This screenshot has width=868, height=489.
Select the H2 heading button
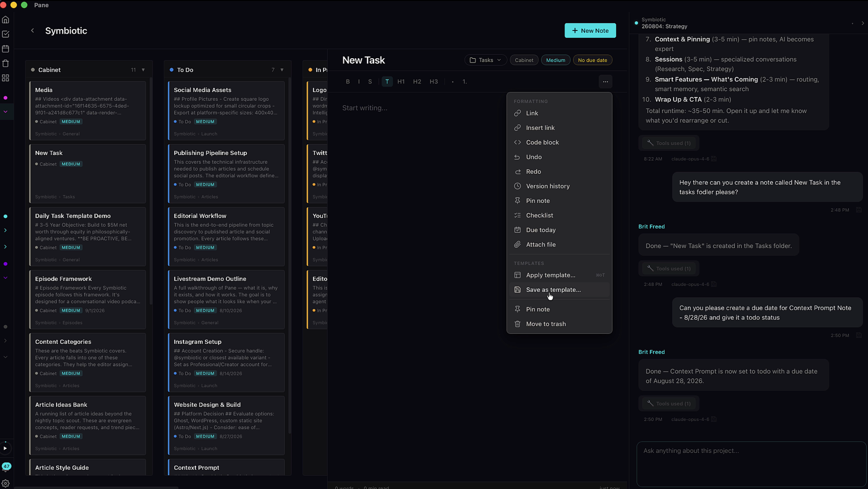pyautogui.click(x=417, y=81)
